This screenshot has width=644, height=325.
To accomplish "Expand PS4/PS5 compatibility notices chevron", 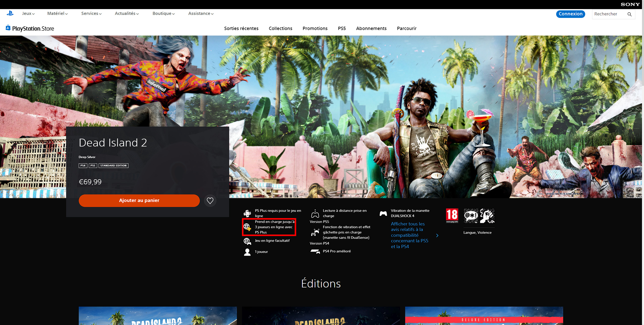I will 438,235.
